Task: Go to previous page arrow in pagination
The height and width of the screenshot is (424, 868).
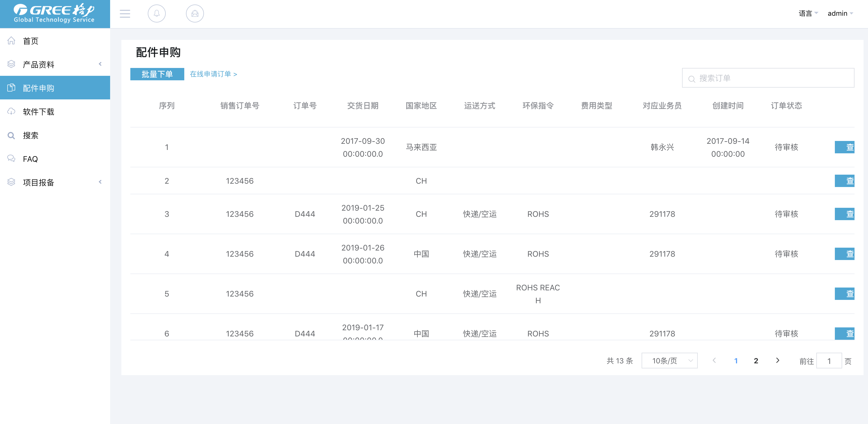Action: pos(714,360)
